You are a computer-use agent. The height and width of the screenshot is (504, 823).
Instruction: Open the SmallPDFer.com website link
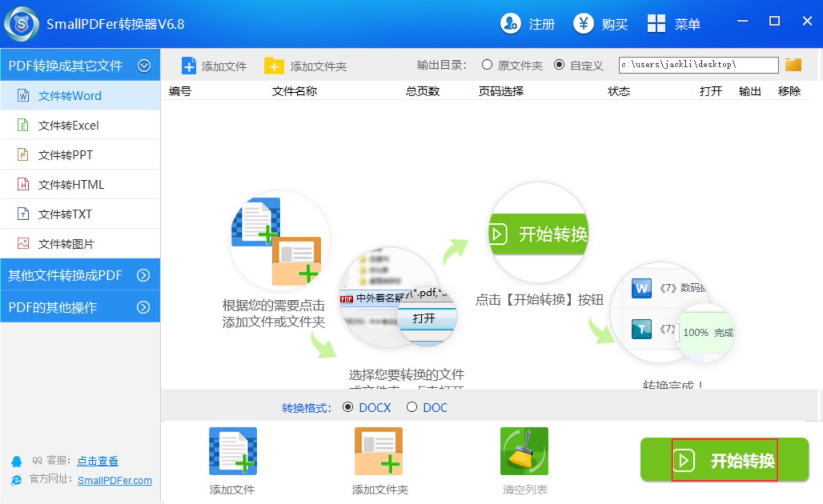[x=115, y=481]
